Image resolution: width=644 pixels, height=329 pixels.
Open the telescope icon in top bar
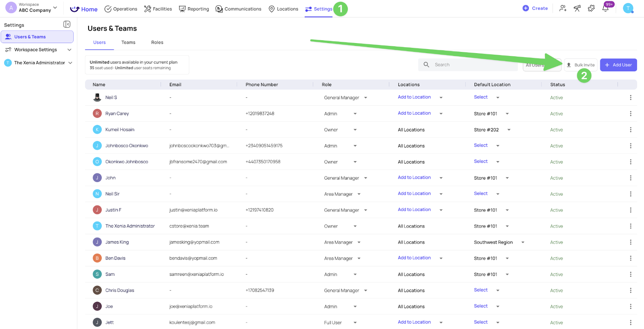(x=577, y=8)
